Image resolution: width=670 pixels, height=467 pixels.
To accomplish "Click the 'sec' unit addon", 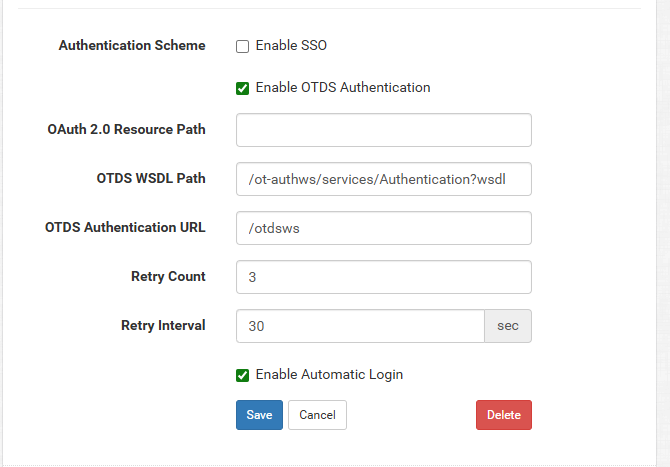I will (508, 326).
